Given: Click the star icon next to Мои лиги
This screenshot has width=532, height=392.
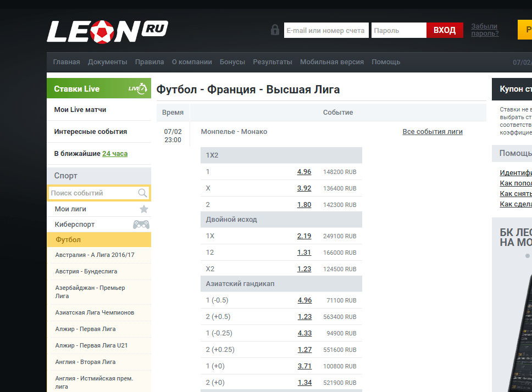Looking at the screenshot, I should (x=144, y=209).
